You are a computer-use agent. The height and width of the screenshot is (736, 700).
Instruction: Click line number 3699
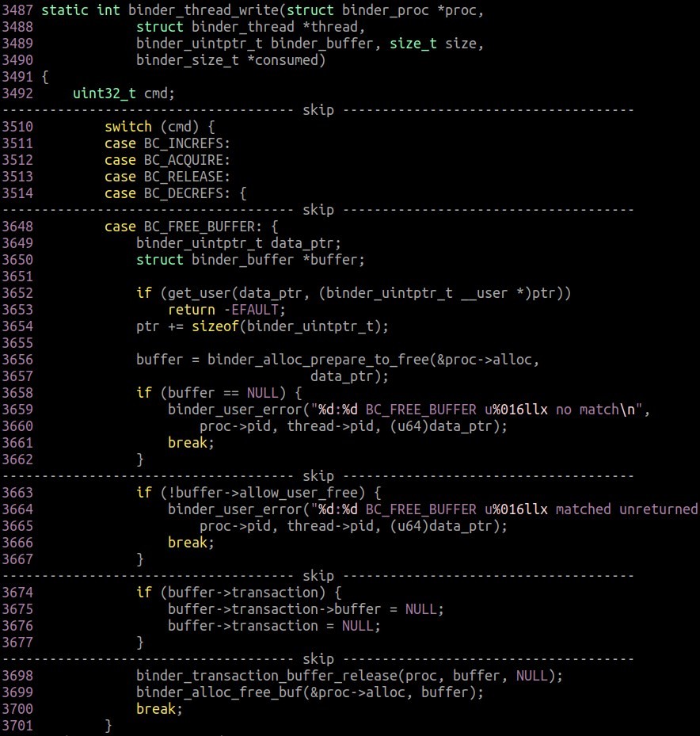[x=17, y=692]
